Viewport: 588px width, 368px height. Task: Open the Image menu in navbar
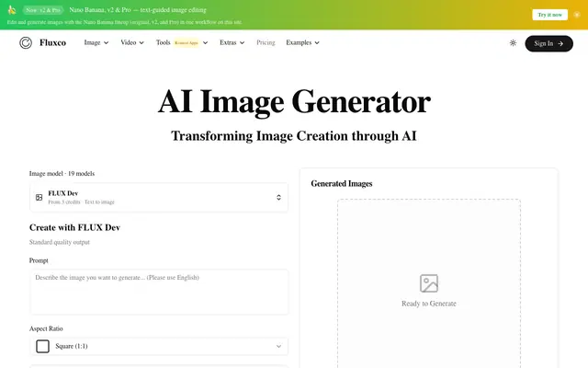[96, 42]
